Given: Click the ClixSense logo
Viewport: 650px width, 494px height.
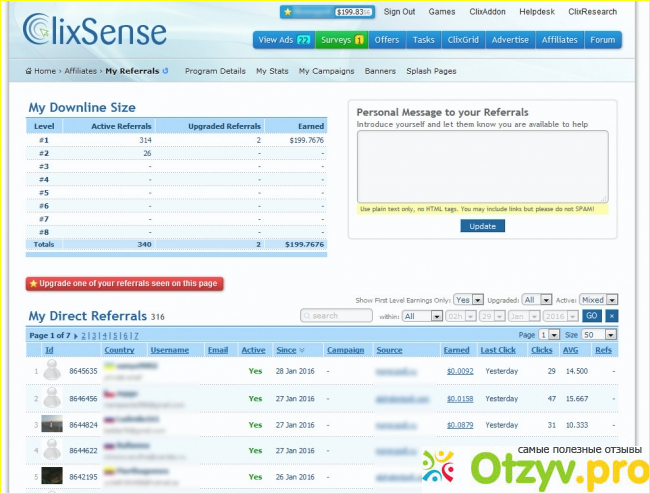Looking at the screenshot, I should pyautogui.click(x=95, y=32).
